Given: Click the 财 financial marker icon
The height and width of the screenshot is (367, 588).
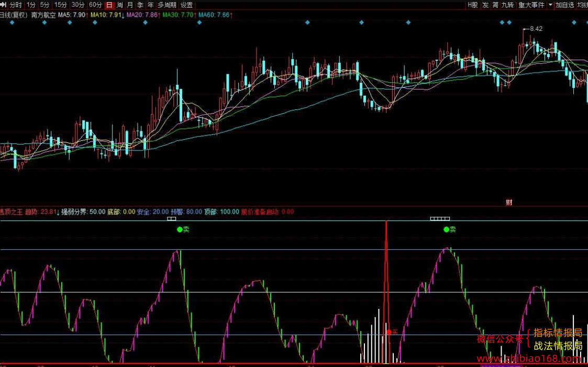Looking at the screenshot, I should (509, 203).
